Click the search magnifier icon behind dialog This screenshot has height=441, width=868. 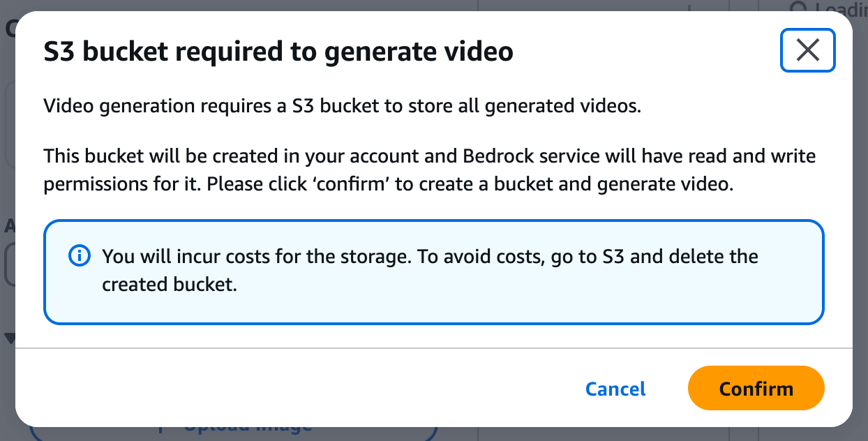[x=797, y=8]
